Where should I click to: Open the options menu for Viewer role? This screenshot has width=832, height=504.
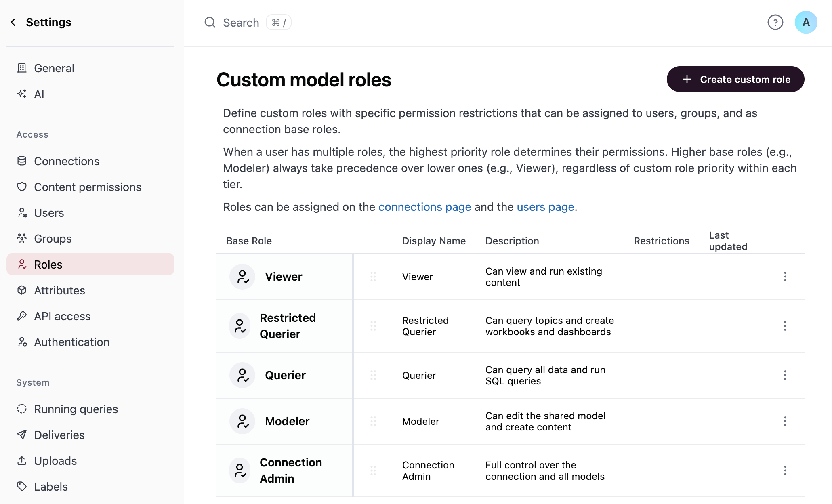pos(785,277)
